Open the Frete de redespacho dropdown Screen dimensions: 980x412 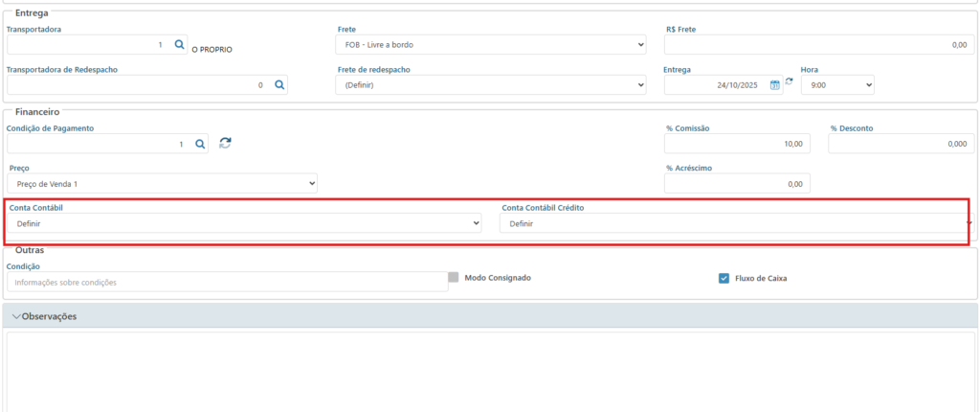pyautogui.click(x=490, y=85)
